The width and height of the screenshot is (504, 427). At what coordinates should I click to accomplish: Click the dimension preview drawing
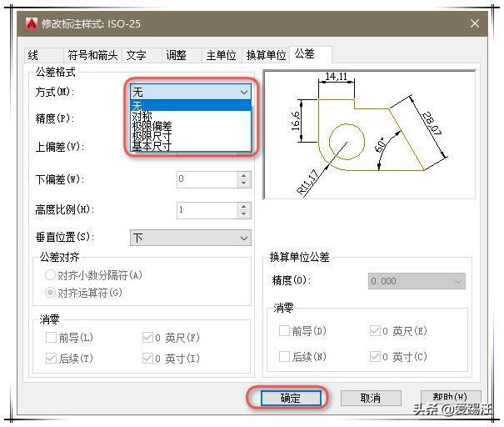[x=369, y=134]
